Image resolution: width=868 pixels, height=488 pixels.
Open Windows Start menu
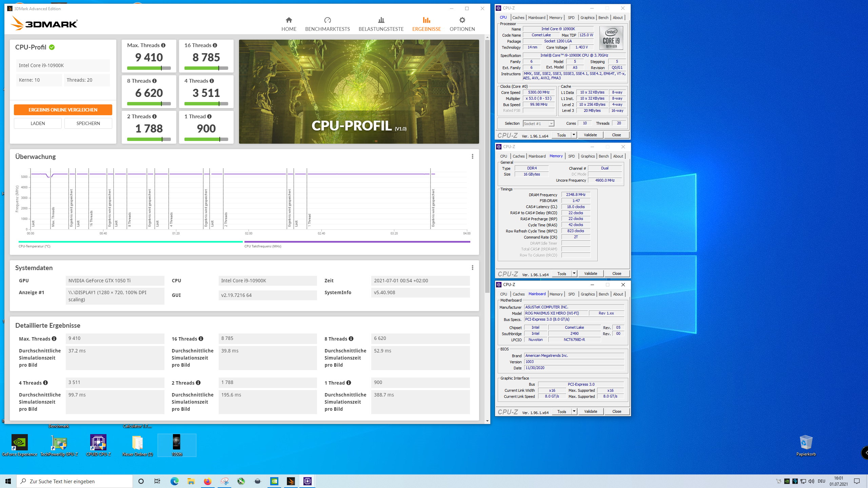(x=8, y=481)
